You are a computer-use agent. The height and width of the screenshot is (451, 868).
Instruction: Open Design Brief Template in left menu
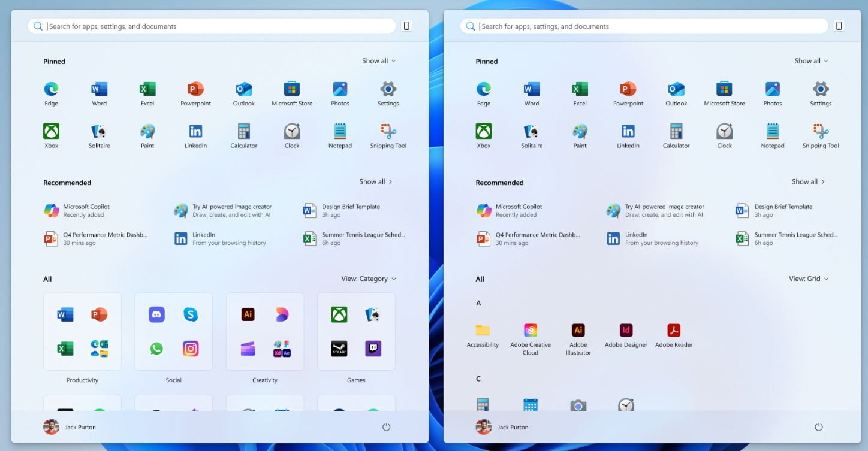coord(342,211)
